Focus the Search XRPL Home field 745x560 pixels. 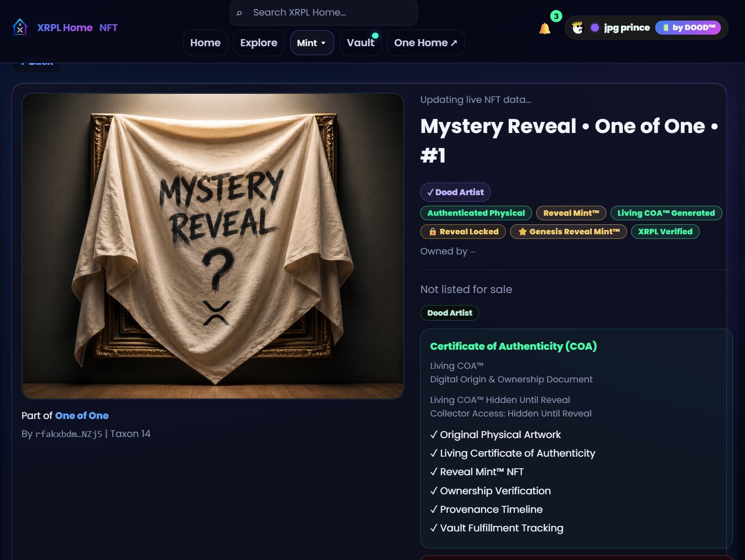[324, 12]
